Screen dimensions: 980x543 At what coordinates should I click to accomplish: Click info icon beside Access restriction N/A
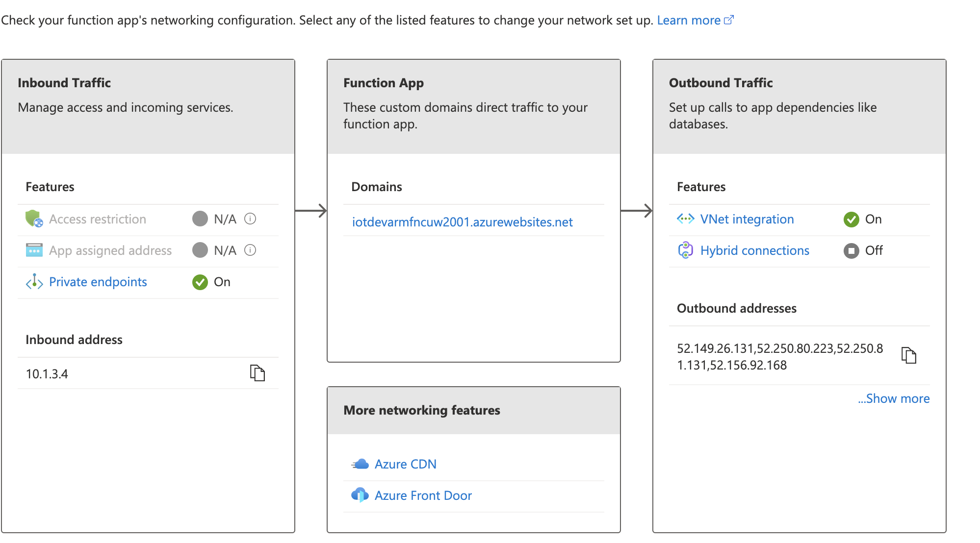click(x=250, y=219)
